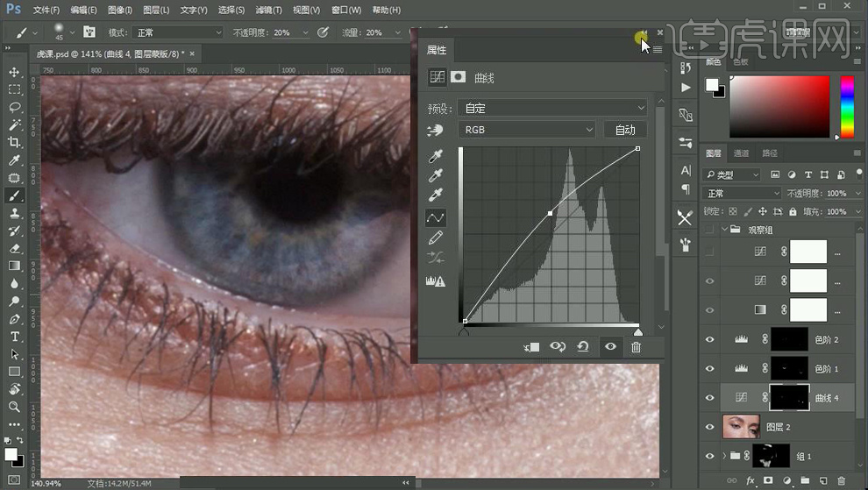
Task: Pick the Zoom tool in toolbar
Action: (x=15, y=407)
